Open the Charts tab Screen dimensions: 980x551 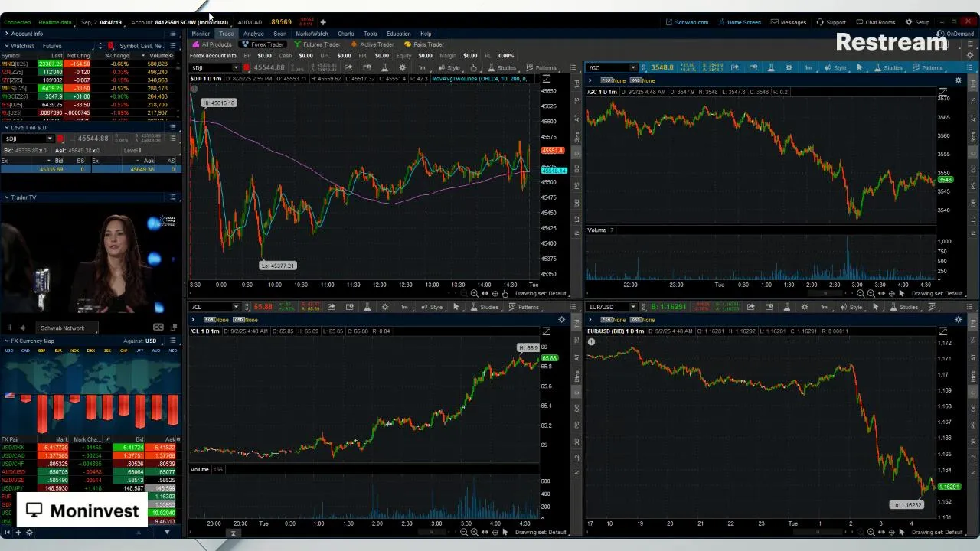click(x=346, y=34)
